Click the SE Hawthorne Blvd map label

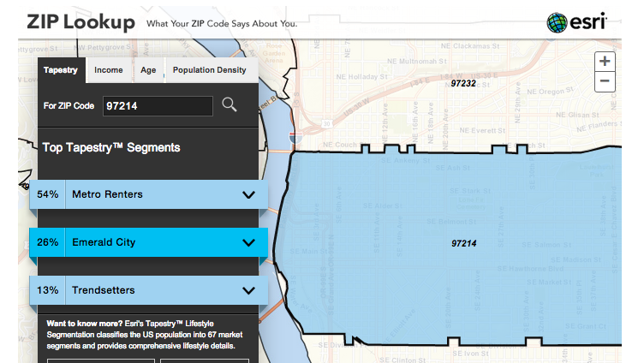click(x=530, y=269)
